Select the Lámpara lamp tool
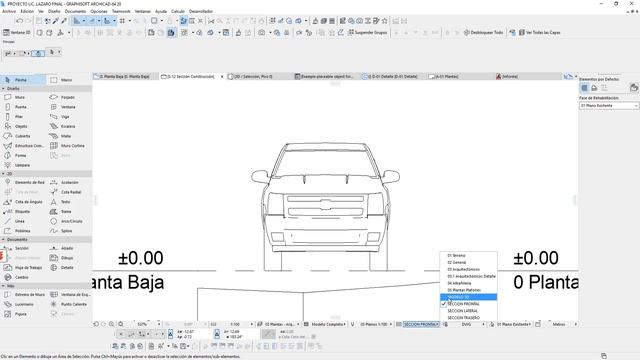 pyautogui.click(x=23, y=165)
